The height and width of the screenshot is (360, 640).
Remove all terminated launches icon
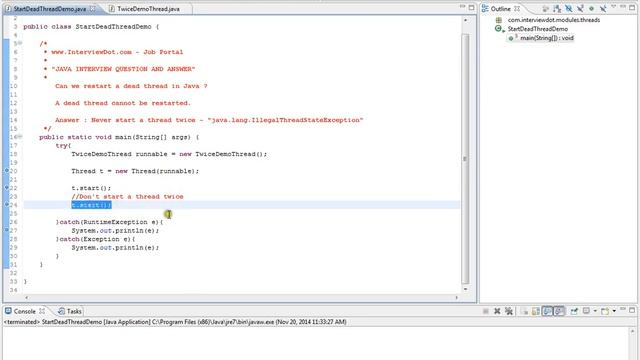click(509, 311)
